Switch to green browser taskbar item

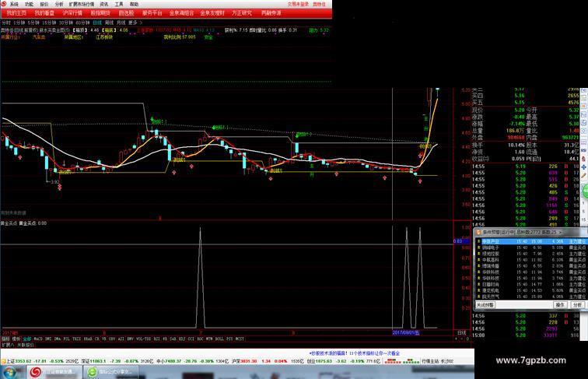click(x=110, y=372)
